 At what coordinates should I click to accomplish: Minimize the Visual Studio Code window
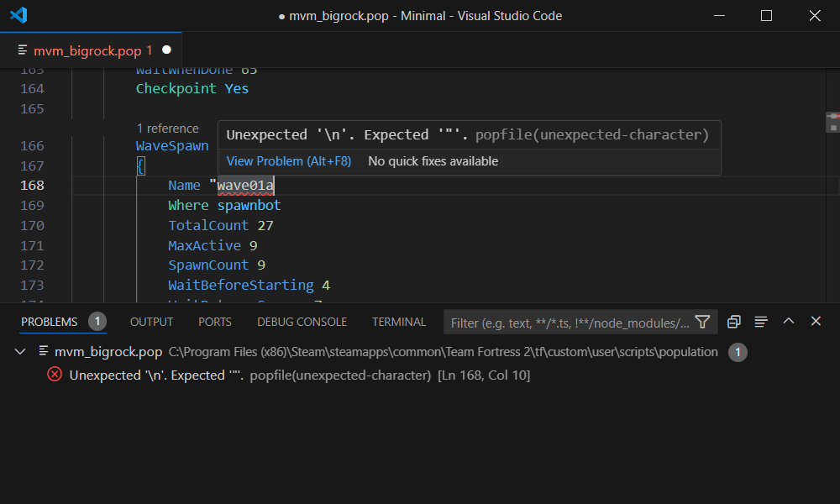(720, 15)
